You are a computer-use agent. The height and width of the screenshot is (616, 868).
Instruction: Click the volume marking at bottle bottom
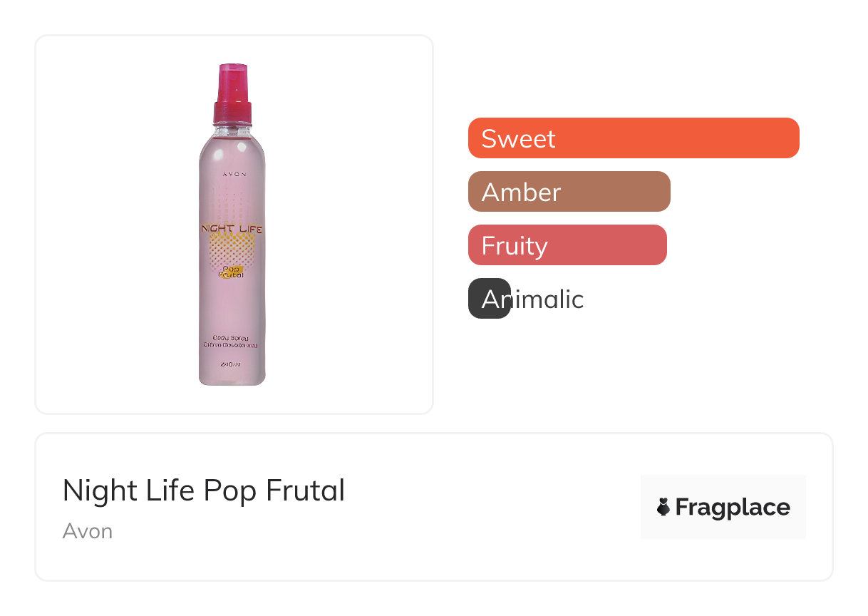[x=232, y=364]
